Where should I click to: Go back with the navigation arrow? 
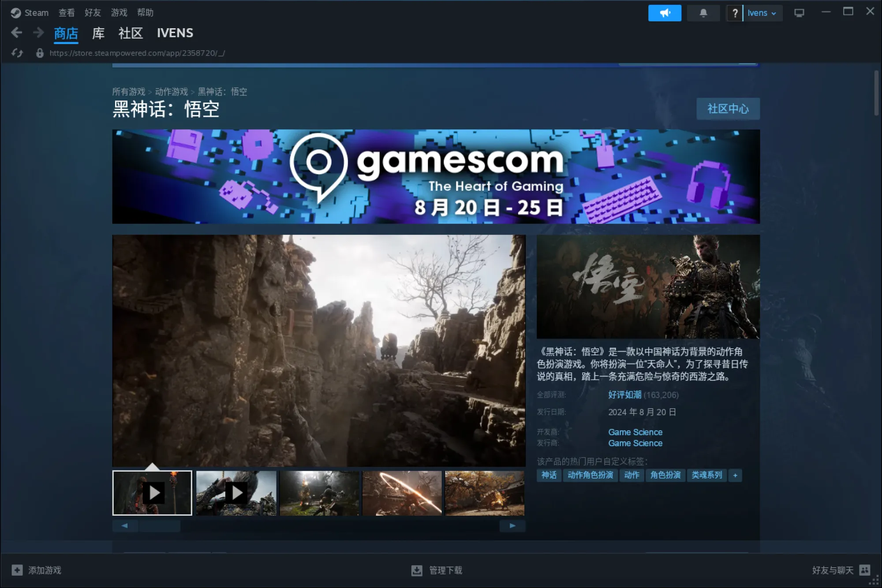click(x=17, y=33)
